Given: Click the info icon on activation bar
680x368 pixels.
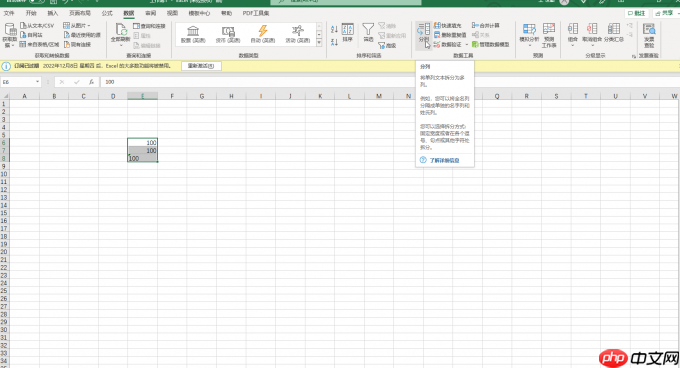Looking at the screenshot, I should tap(6, 66).
